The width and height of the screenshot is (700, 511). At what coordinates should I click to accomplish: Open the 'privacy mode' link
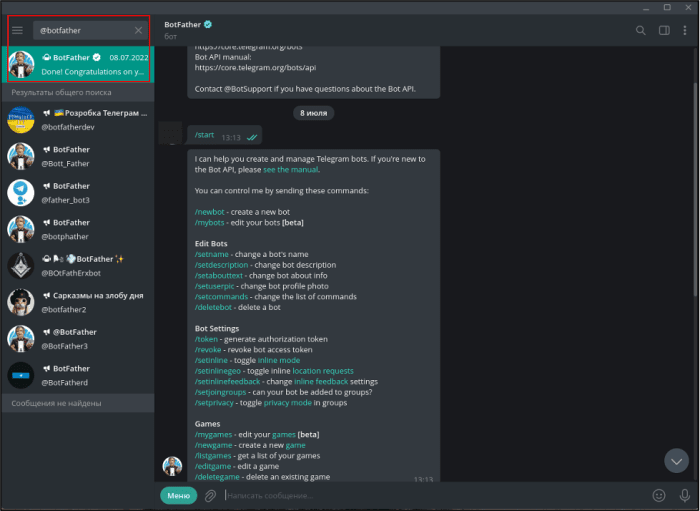point(288,403)
